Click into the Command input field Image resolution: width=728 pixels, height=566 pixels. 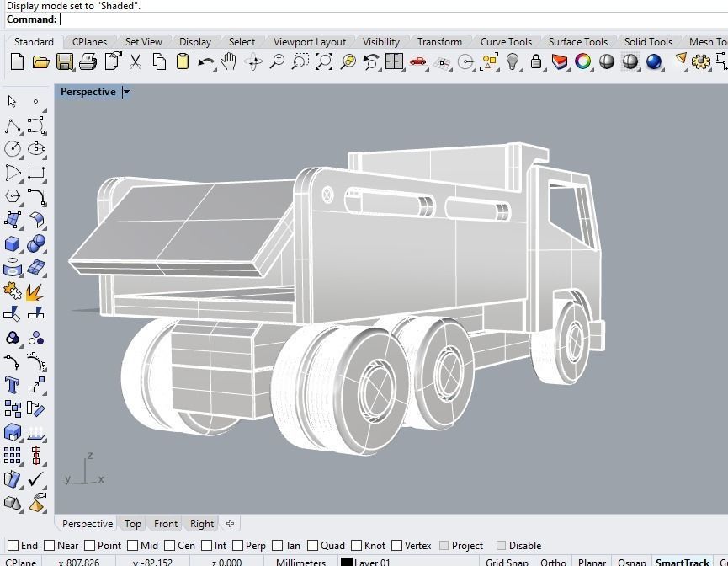pos(392,19)
